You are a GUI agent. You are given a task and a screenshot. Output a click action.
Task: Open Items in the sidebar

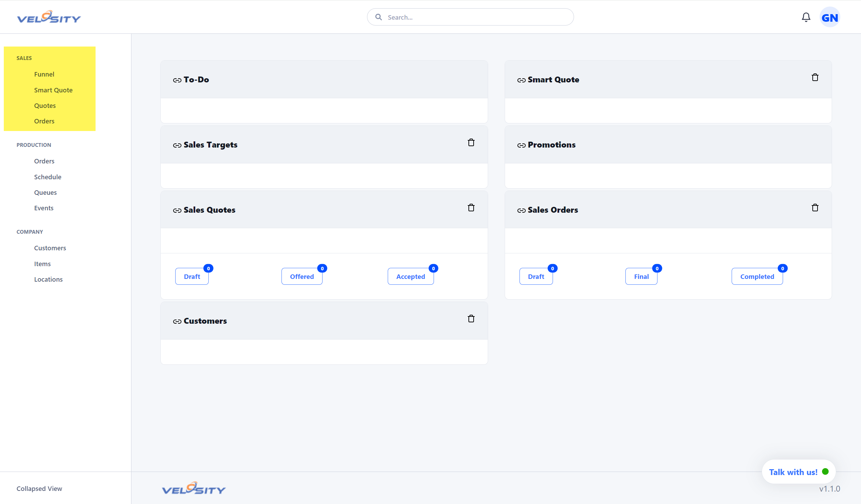point(42,264)
